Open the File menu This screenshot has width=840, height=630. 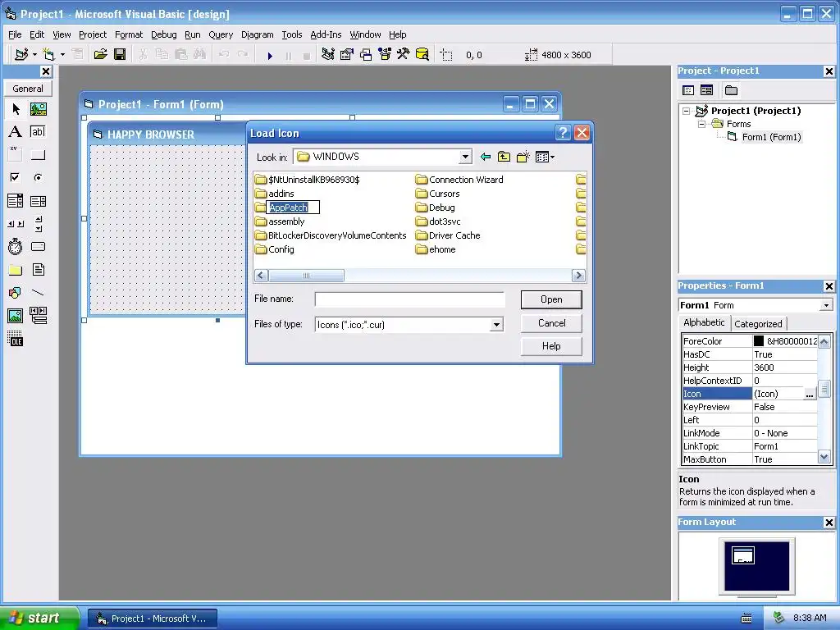[x=15, y=34]
